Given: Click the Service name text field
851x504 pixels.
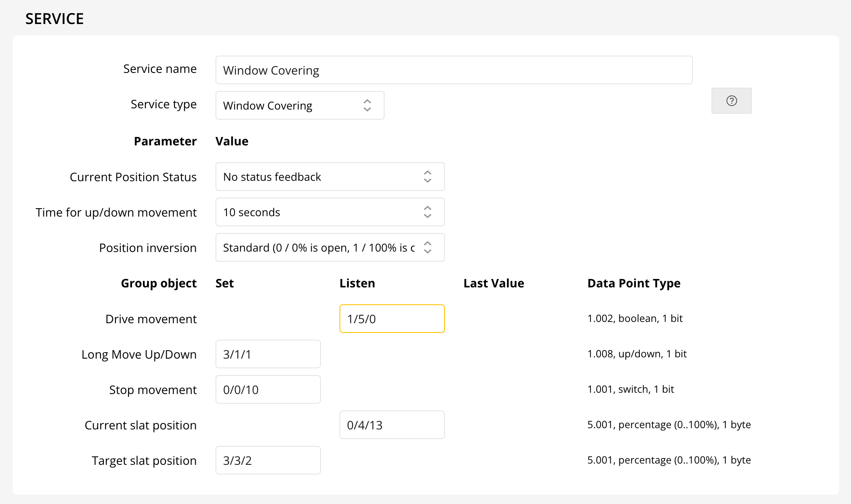Looking at the screenshot, I should pos(453,70).
